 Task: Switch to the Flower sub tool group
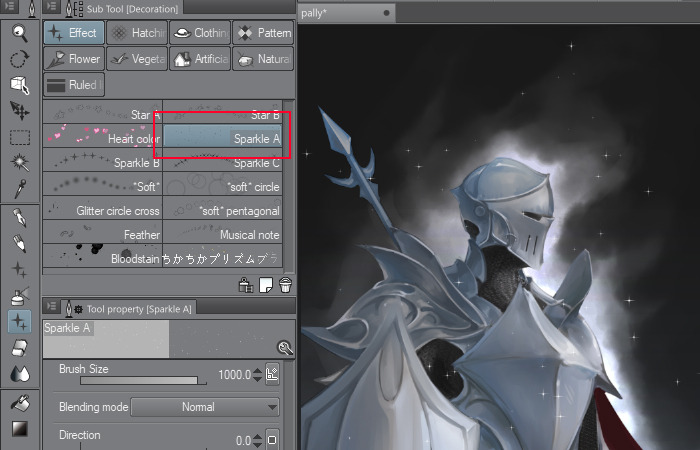[x=74, y=58]
